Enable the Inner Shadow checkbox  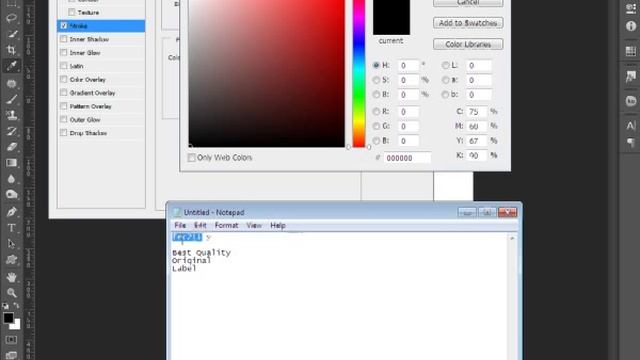[64, 39]
